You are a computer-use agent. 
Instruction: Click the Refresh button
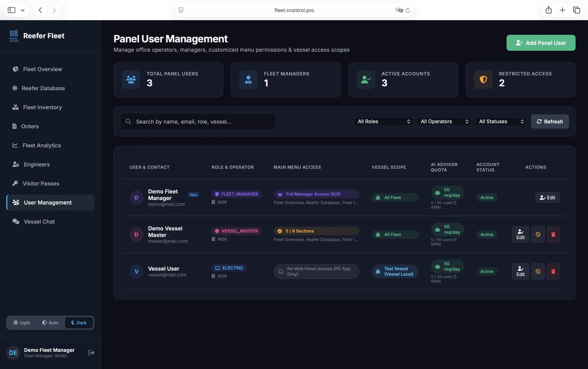550,122
